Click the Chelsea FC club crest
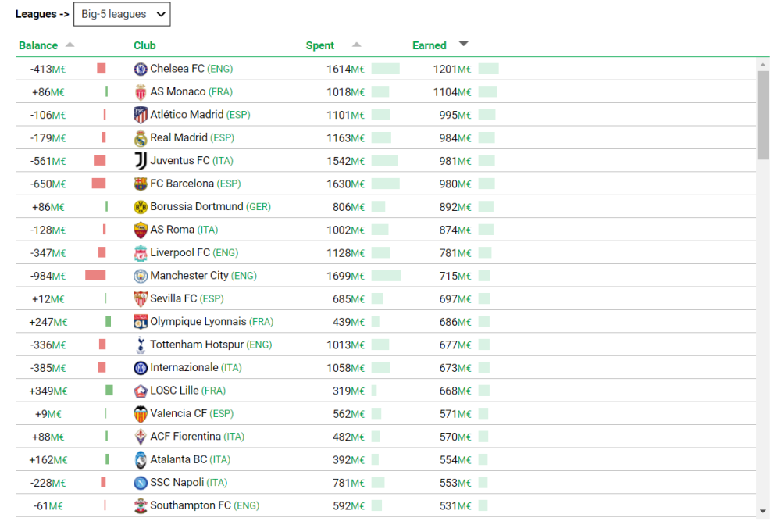Screen dimensions: 781x532 pos(141,69)
